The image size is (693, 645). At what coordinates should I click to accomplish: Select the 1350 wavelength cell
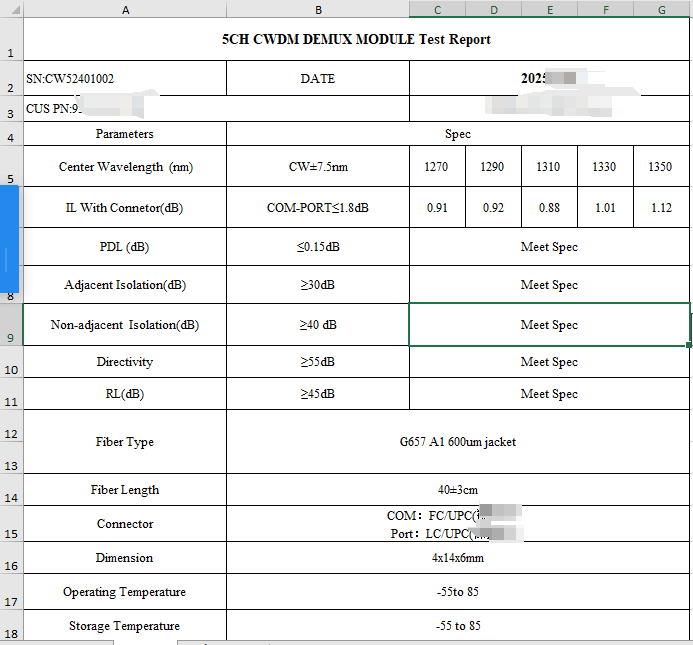(660, 167)
